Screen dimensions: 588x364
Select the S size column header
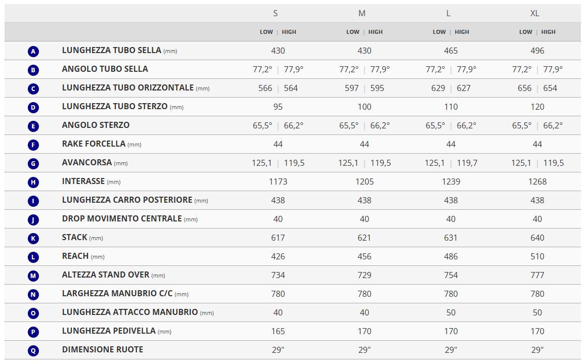point(276,14)
